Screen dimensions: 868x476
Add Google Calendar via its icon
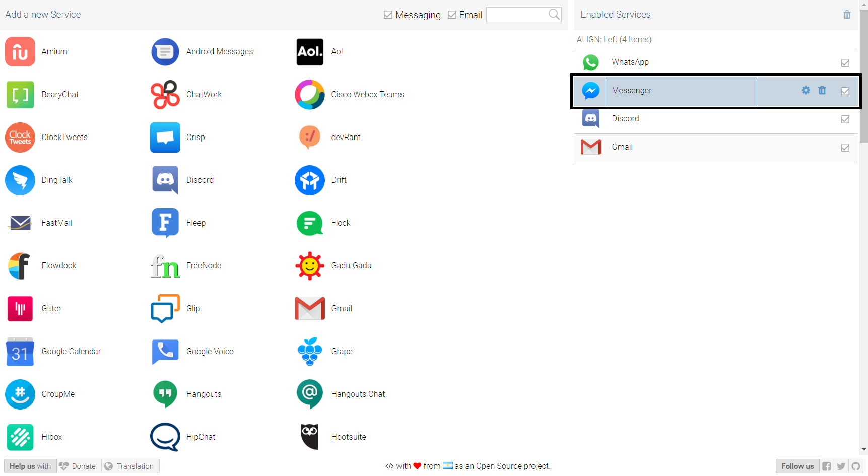(20, 351)
